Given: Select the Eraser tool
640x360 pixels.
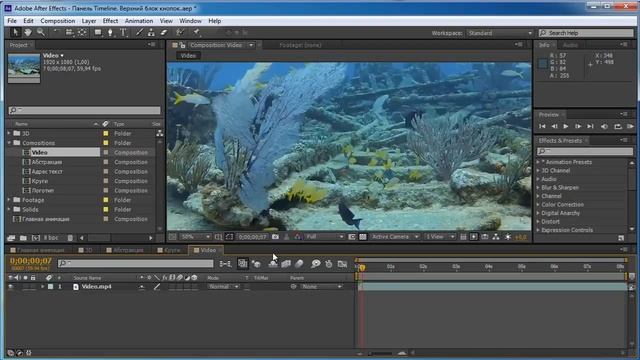Looking at the screenshot, I should tap(164, 32).
